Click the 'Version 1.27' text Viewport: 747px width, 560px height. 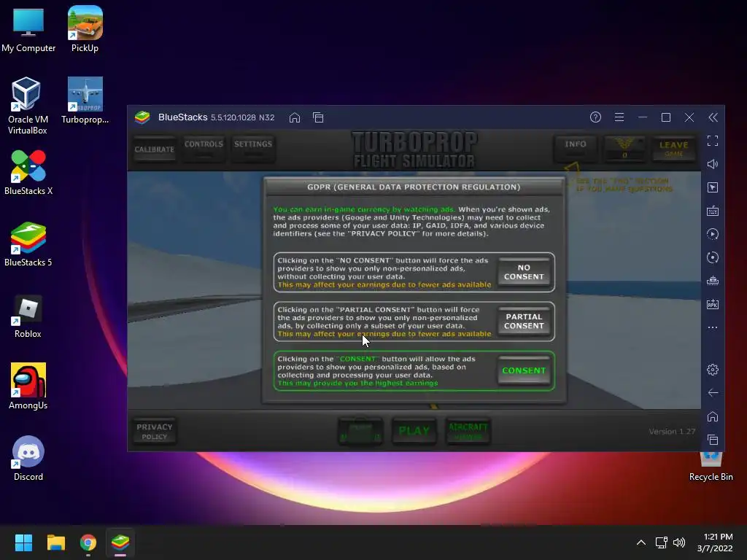(672, 432)
